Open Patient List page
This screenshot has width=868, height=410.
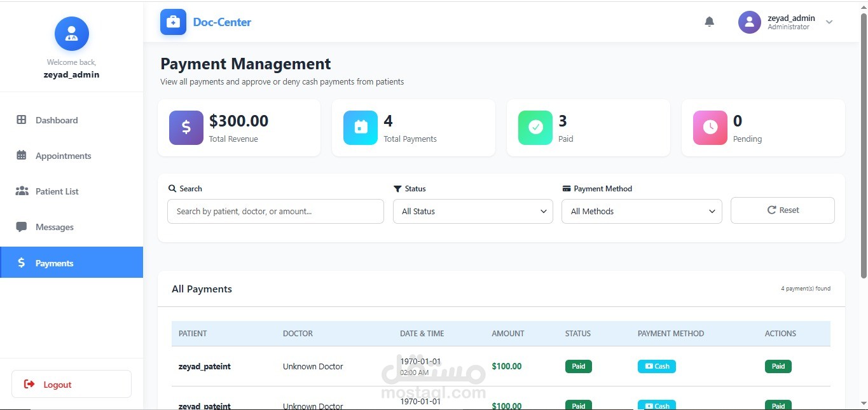point(71,191)
